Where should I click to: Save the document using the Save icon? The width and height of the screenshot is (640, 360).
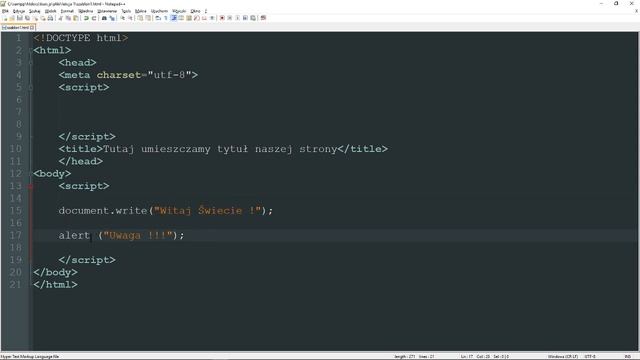tap(20, 18)
